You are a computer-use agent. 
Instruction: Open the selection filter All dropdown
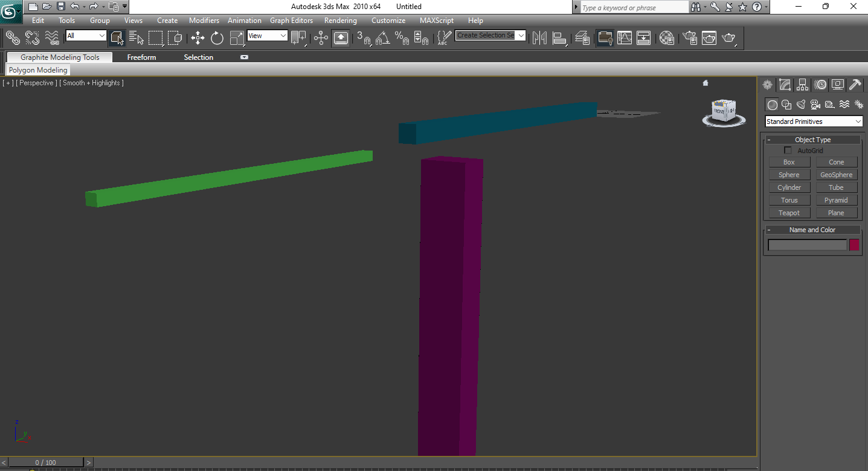point(86,36)
